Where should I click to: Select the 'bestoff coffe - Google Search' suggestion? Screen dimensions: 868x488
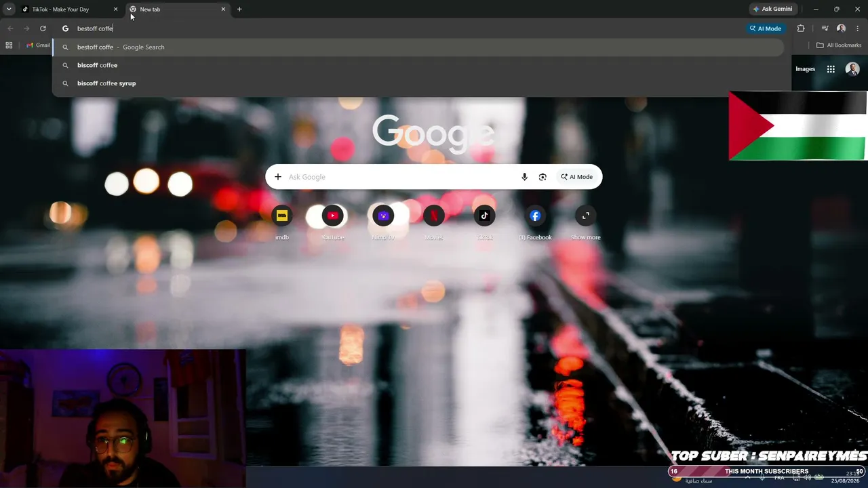(418, 47)
